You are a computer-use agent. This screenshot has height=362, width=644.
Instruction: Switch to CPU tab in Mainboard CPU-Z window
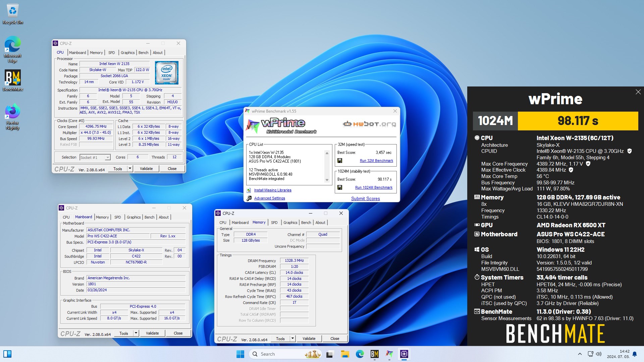pos(66,217)
